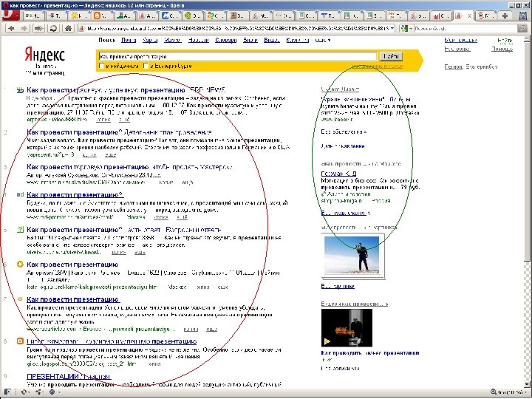Click orange Blogger icon by eighth result
The height and width of the screenshot is (399, 532).
pos(20,341)
